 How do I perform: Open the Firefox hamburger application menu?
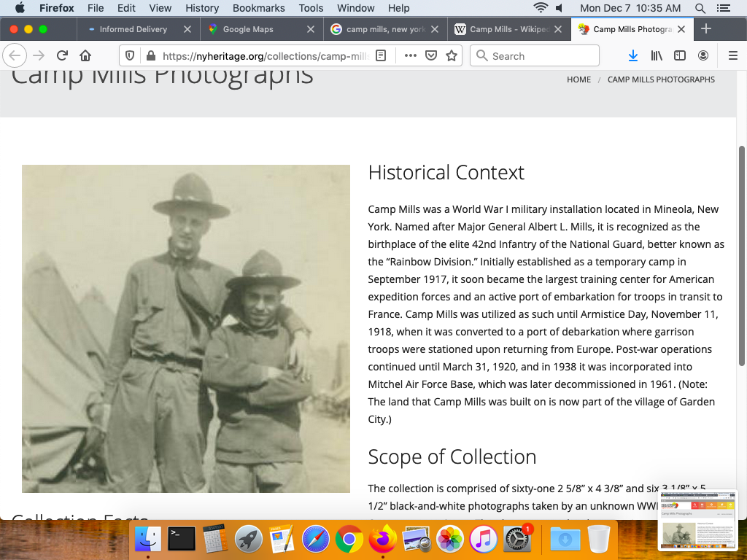click(733, 55)
